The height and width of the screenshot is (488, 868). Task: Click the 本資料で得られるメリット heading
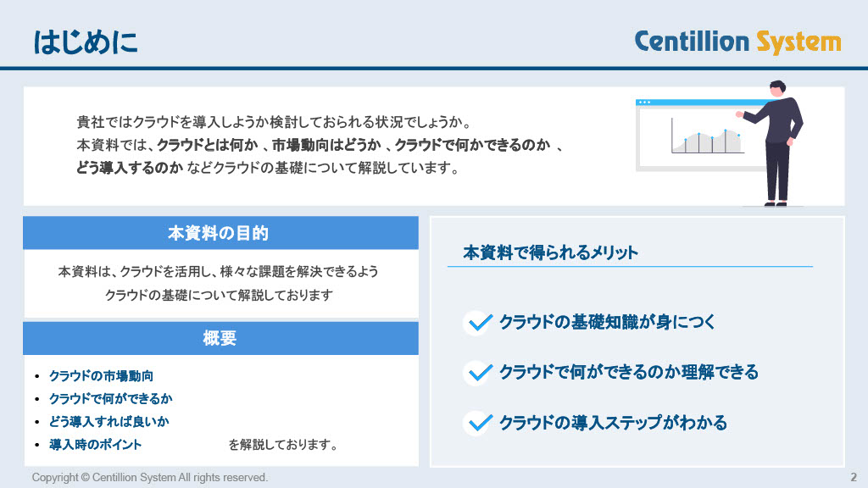pyautogui.click(x=550, y=252)
